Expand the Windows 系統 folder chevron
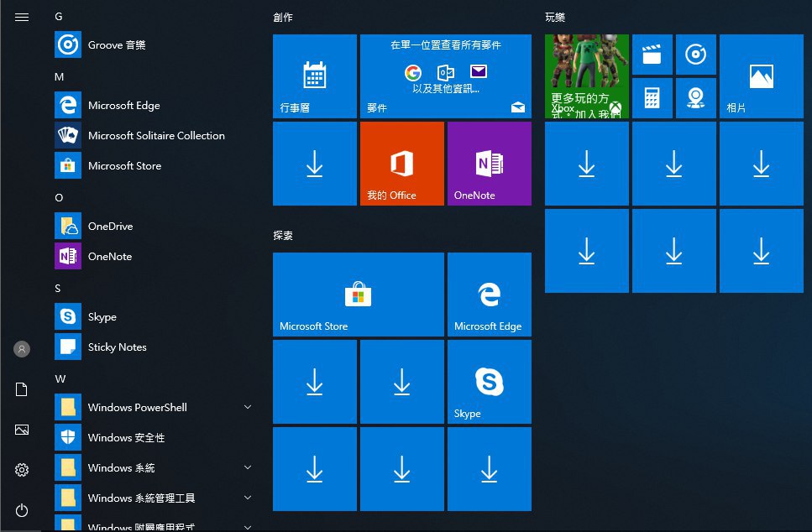The width and height of the screenshot is (812, 532). (x=248, y=467)
